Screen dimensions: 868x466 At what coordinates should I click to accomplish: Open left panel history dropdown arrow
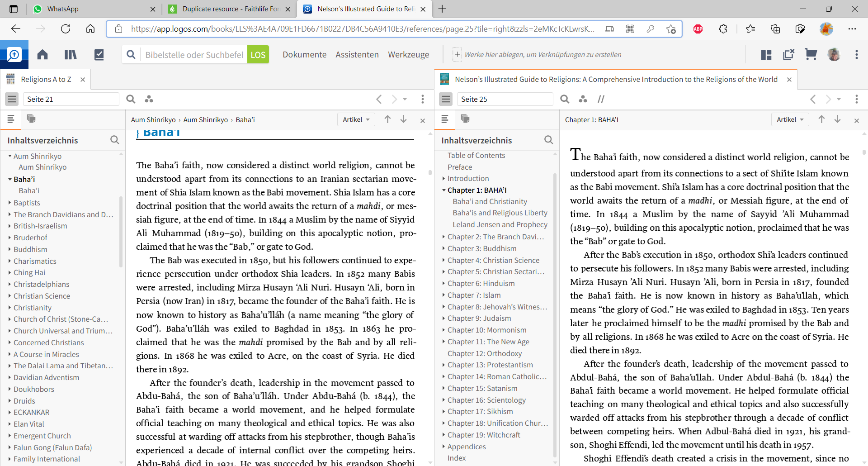pyautogui.click(x=405, y=99)
